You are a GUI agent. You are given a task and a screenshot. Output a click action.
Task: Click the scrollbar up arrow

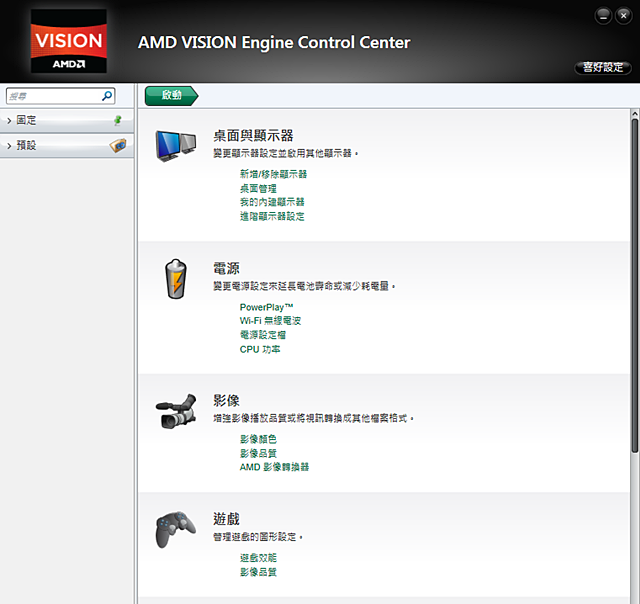coord(635,114)
